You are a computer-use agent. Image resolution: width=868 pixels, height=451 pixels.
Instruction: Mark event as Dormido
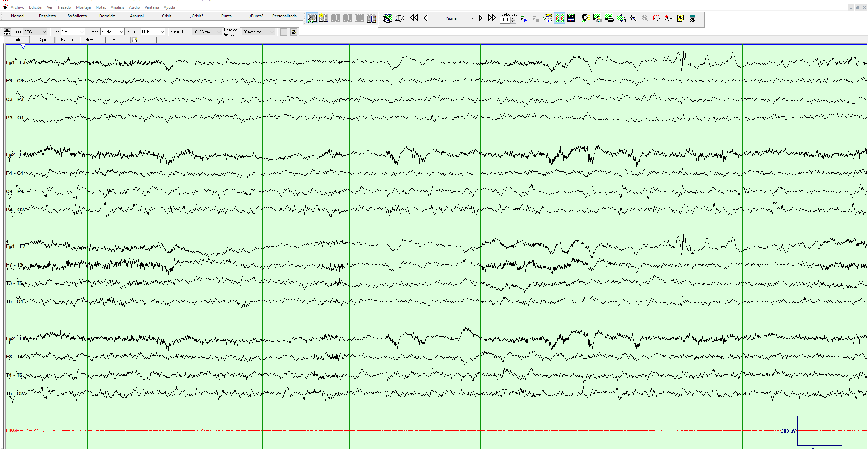(107, 16)
